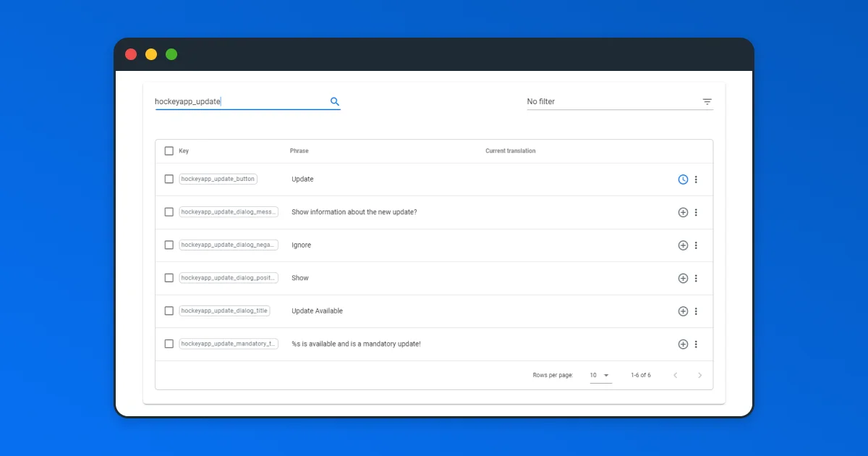Select the 'Ignore' phrase text
This screenshot has height=456, width=868.
click(x=302, y=245)
